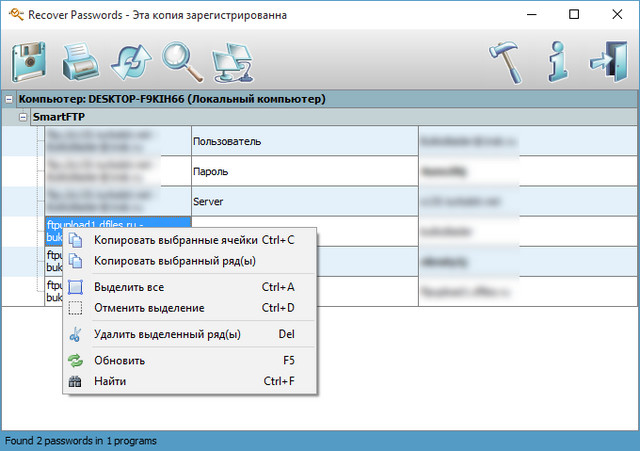This screenshot has height=451, width=640.
Task: Collapse the SmartFTP tree group
Action: (x=25, y=117)
